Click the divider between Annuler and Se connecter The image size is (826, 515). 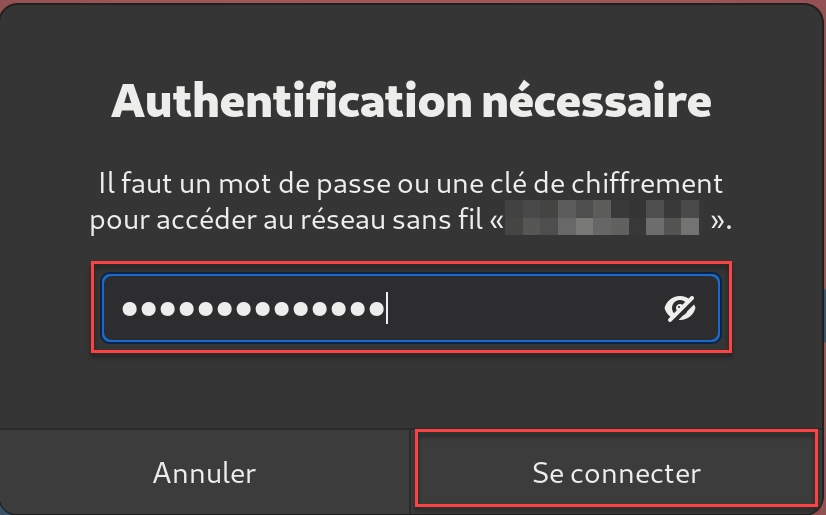click(411, 472)
